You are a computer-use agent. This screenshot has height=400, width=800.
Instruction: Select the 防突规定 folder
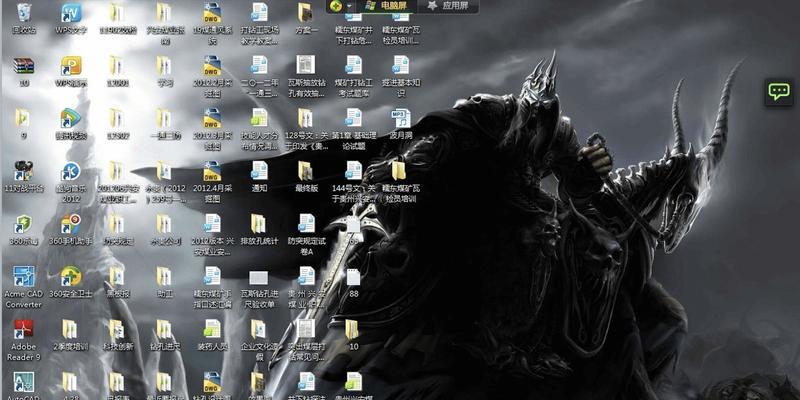118,230
